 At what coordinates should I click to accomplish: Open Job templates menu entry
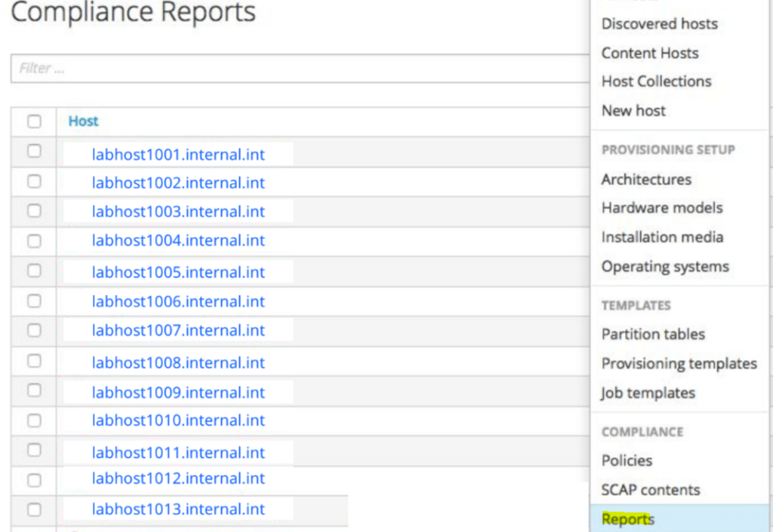click(647, 393)
